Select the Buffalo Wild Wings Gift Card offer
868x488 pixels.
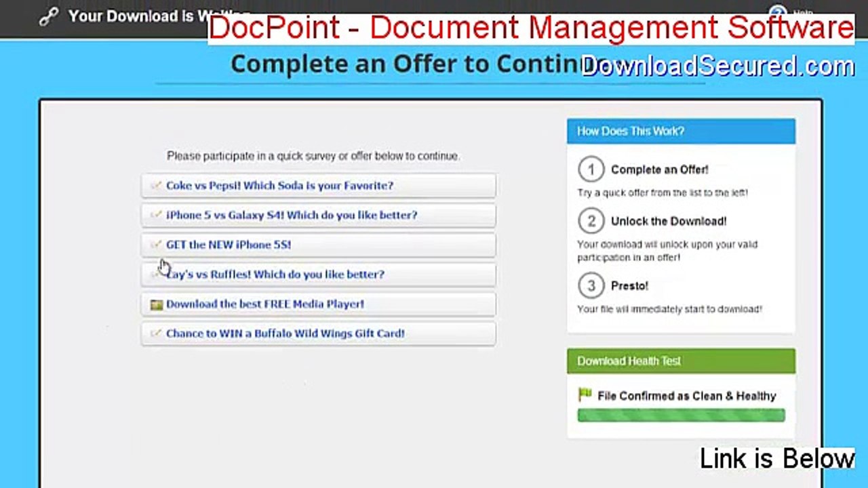point(318,334)
